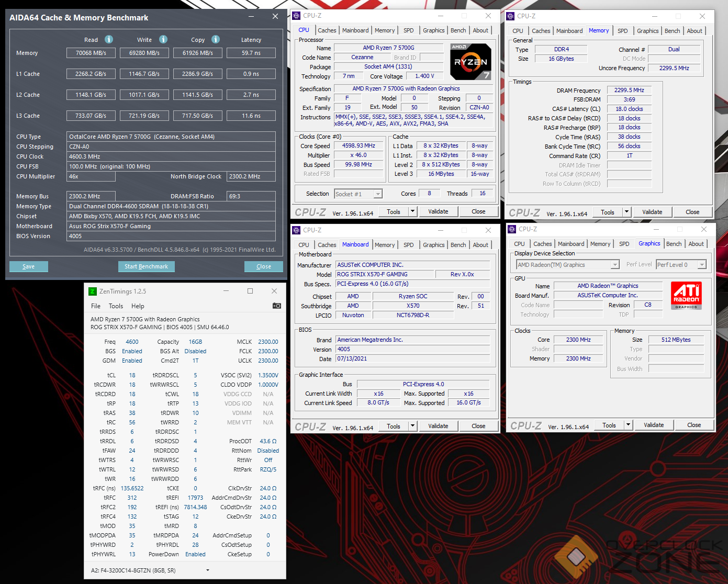Click the ATI Radeon Graphics logo in CPU-Z
The height and width of the screenshot is (584, 728).
click(x=686, y=296)
